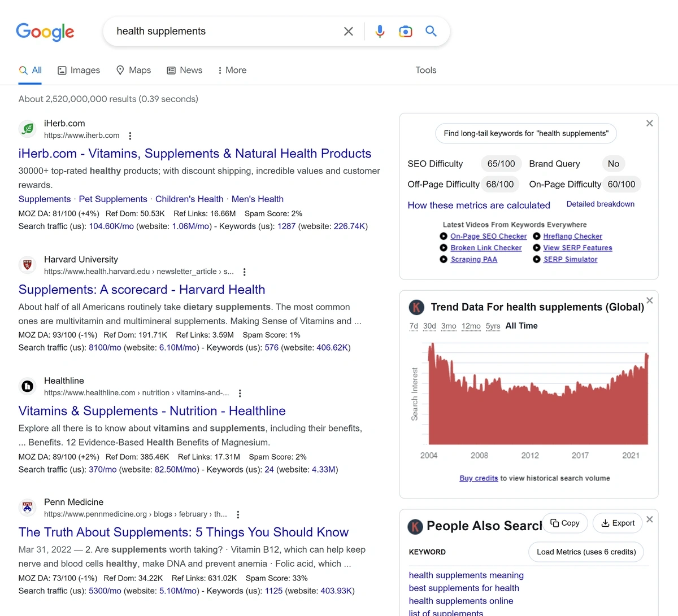
Task: Select the All search tab
Action: click(x=31, y=70)
